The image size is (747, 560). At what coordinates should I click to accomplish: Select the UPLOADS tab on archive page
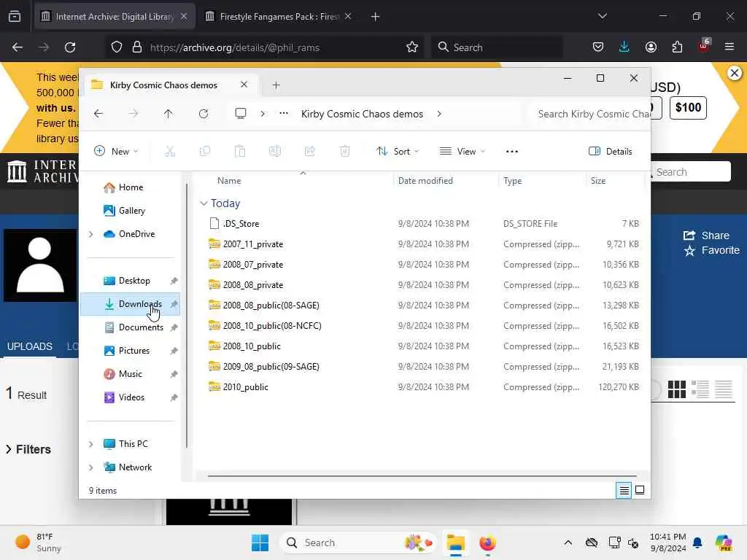point(29,346)
